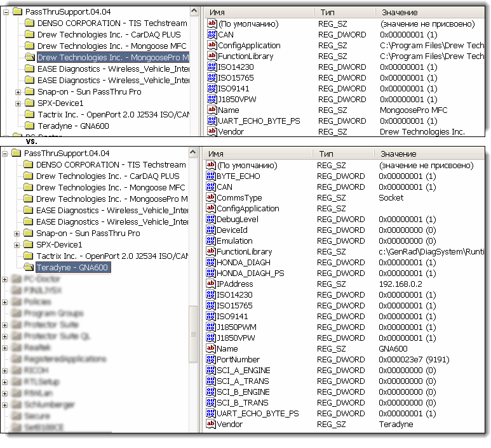Collapse PassThruSupport.04.04 key in the lower tree
This screenshot has width=491, height=448.
click(5, 154)
